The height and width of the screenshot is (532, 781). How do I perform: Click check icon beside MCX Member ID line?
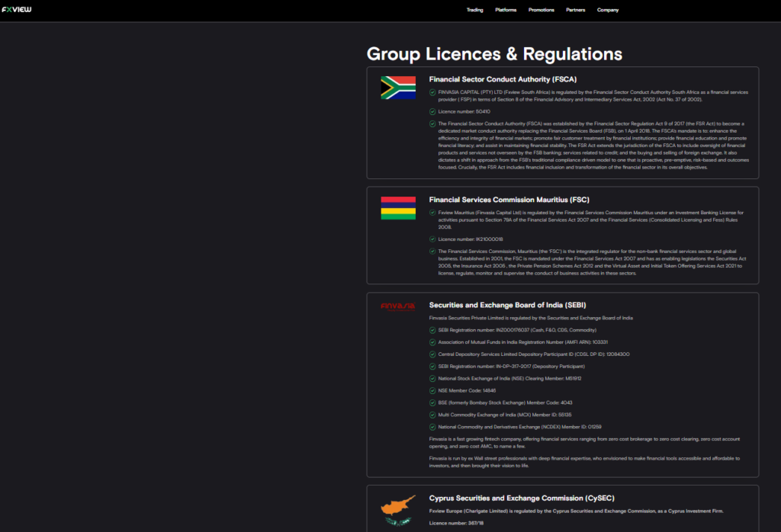click(x=432, y=415)
